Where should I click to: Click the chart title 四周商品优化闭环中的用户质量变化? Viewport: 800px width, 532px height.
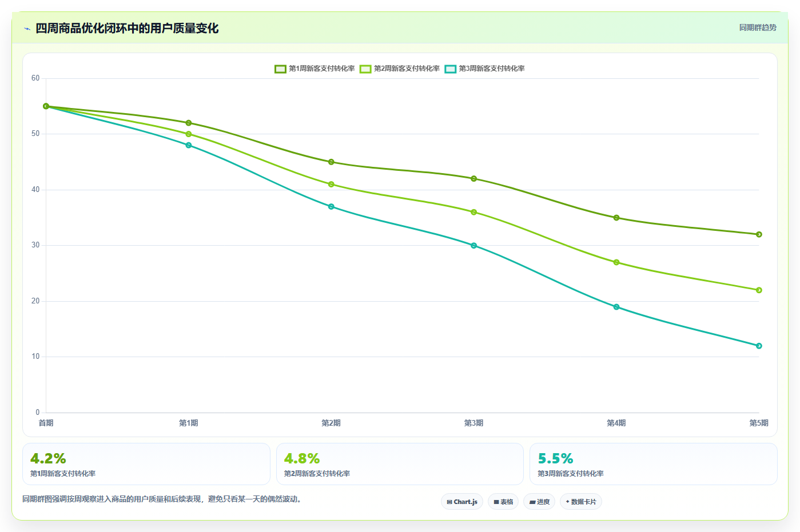tap(127, 29)
